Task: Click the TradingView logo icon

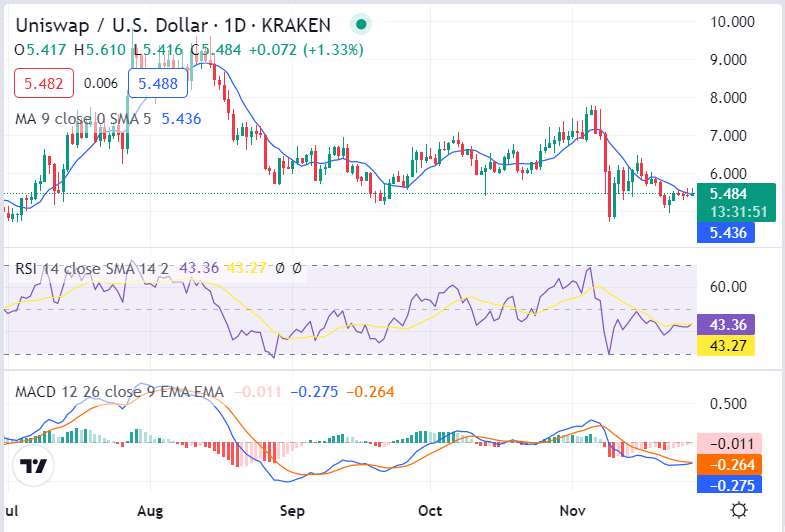Action: point(33,466)
